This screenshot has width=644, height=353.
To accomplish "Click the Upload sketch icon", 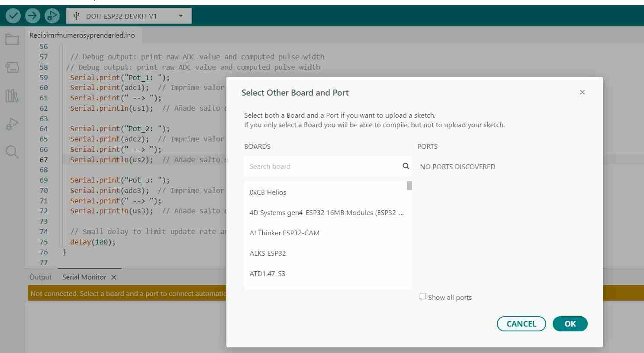I will click(32, 16).
